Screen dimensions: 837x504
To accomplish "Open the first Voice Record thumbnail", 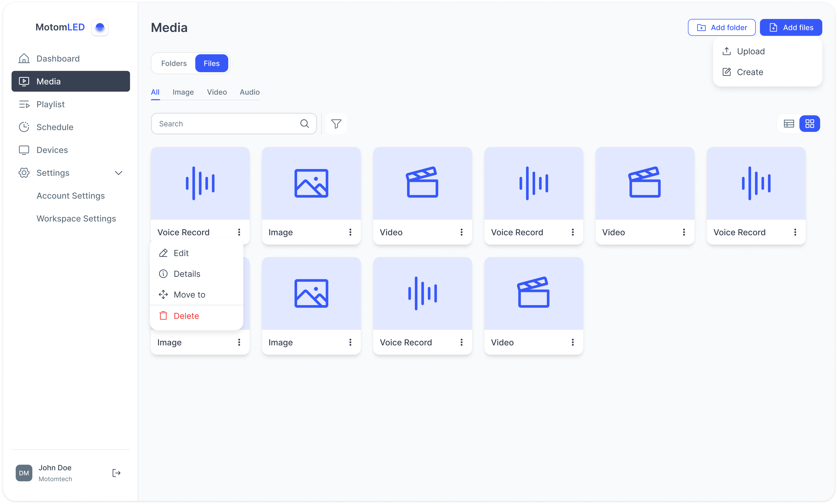I will (200, 183).
